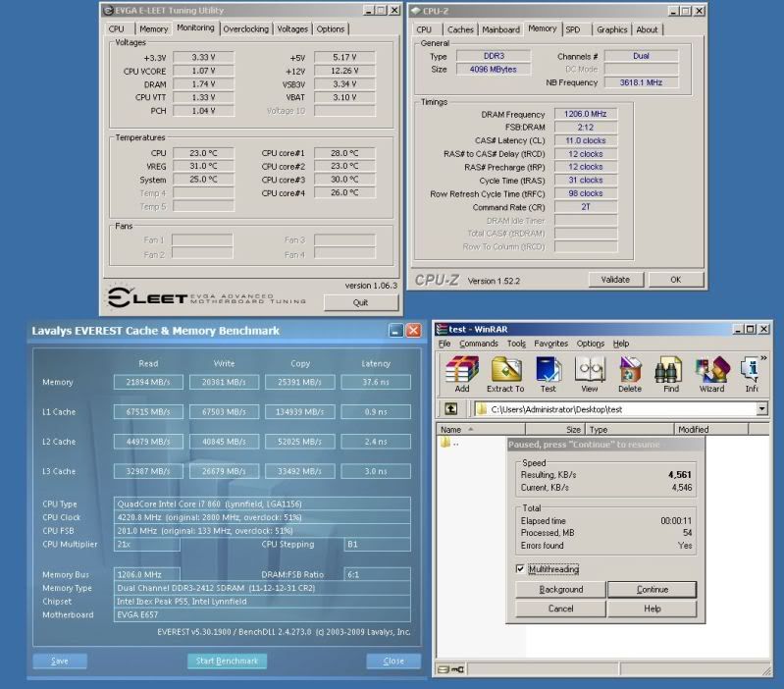Open the WinRAR Options menu
784x689 pixels.
tap(591, 344)
